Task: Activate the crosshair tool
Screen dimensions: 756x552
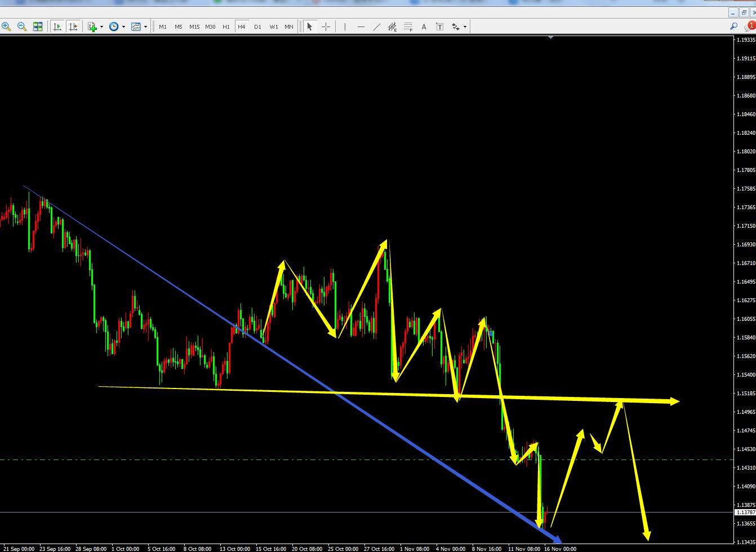Action: click(x=326, y=27)
